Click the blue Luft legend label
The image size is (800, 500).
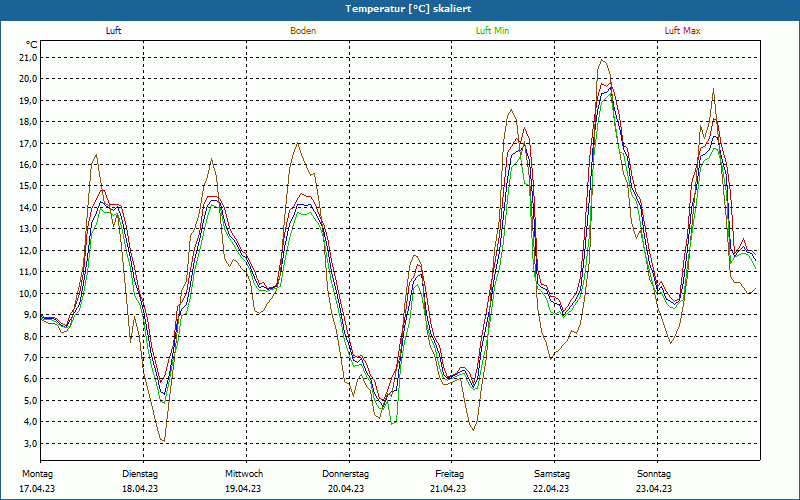113,31
